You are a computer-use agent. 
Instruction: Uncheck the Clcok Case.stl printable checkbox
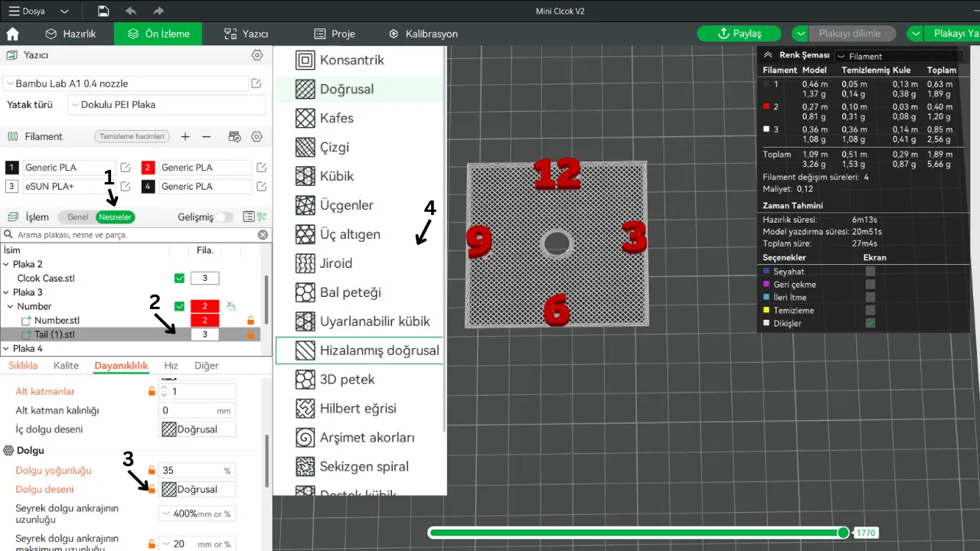[x=179, y=278]
